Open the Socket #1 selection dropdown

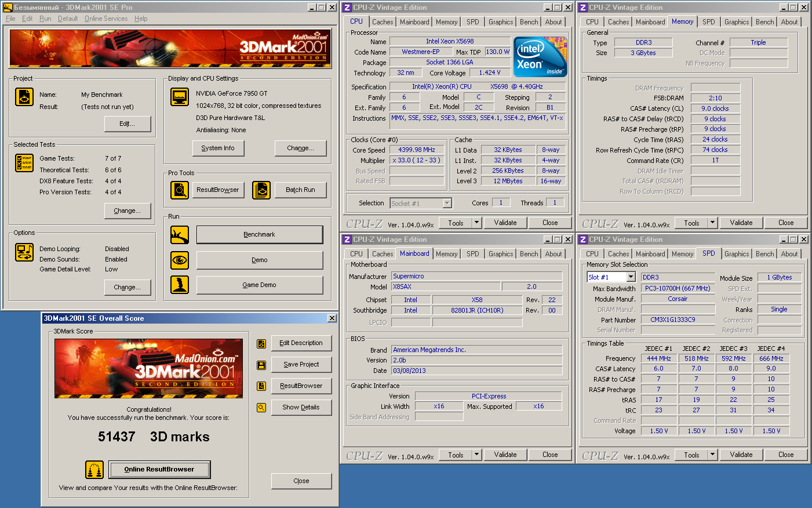click(447, 203)
